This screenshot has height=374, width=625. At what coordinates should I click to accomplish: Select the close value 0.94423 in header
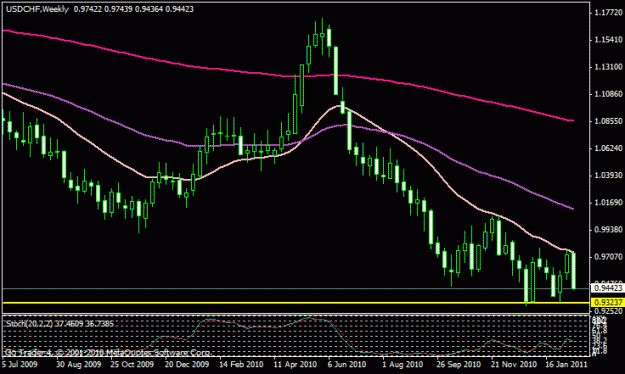179,9
